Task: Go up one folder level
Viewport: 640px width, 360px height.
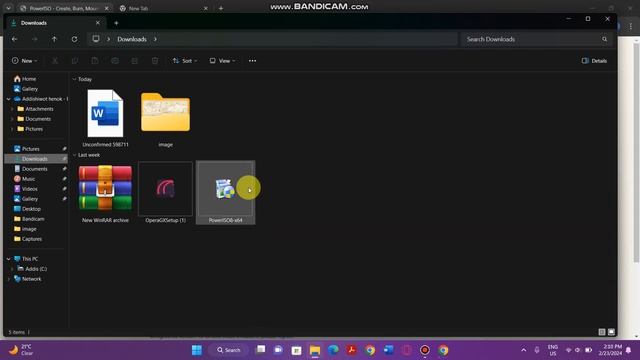Action: tap(54, 39)
